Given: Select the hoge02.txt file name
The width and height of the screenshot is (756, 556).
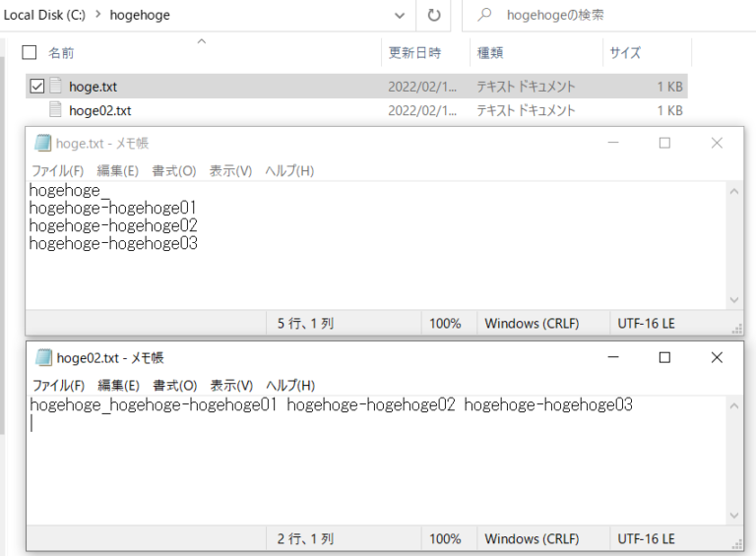Looking at the screenshot, I should click(100, 111).
